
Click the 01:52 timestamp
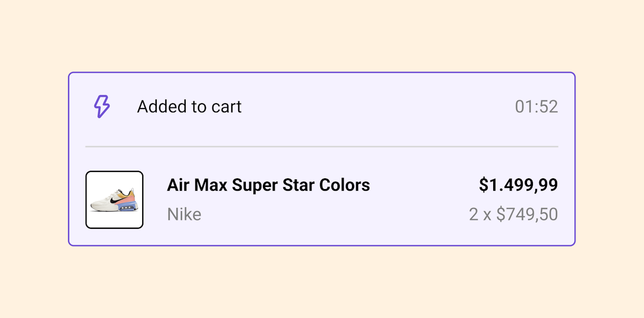[x=536, y=107]
